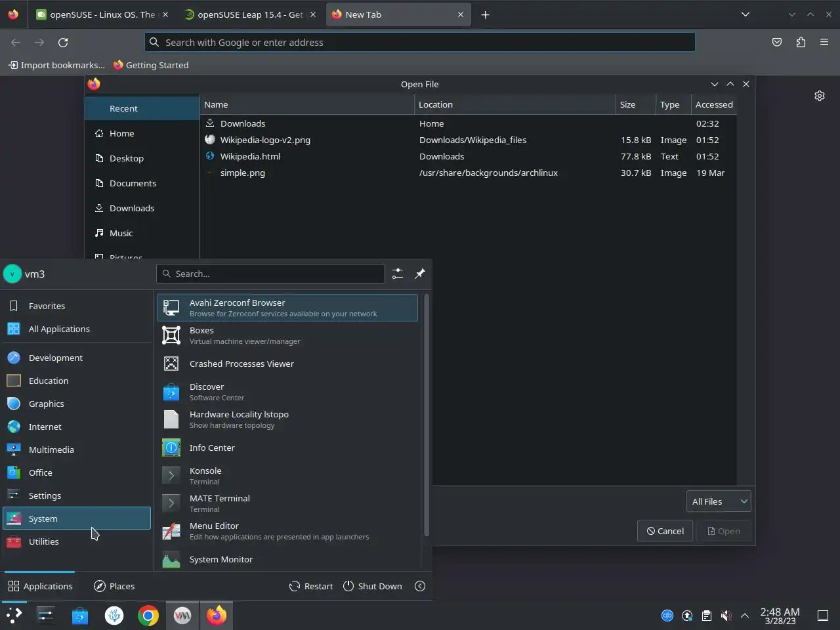Switch to Places tab in launcher
840x630 pixels.
pyautogui.click(x=114, y=586)
